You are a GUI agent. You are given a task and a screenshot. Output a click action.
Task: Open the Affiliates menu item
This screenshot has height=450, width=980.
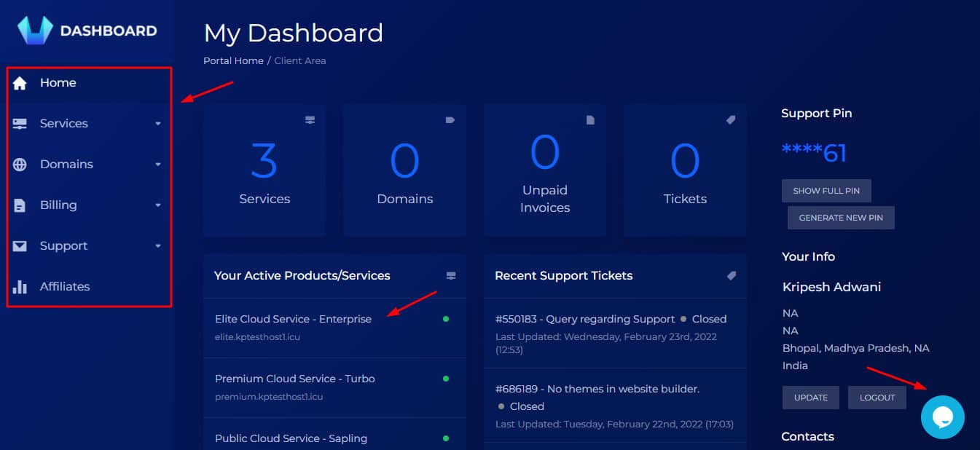click(65, 287)
